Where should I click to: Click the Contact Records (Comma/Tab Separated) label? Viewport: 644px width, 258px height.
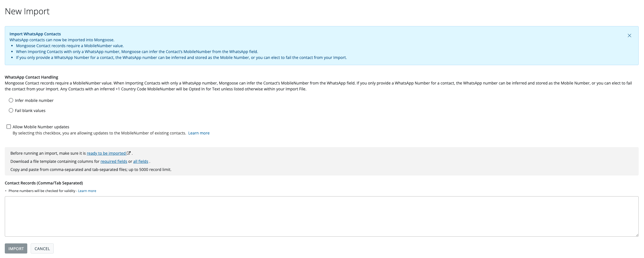tap(44, 183)
